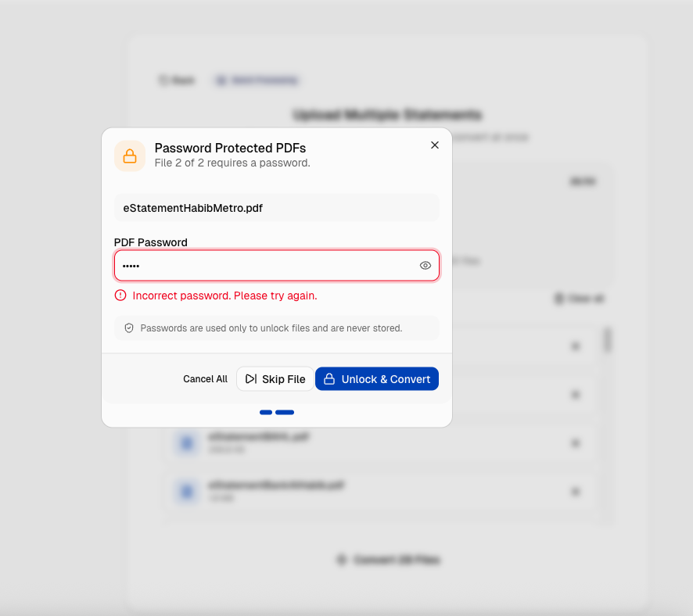Click the Clear all link
Viewport: 693px width, 616px height.
(582, 299)
